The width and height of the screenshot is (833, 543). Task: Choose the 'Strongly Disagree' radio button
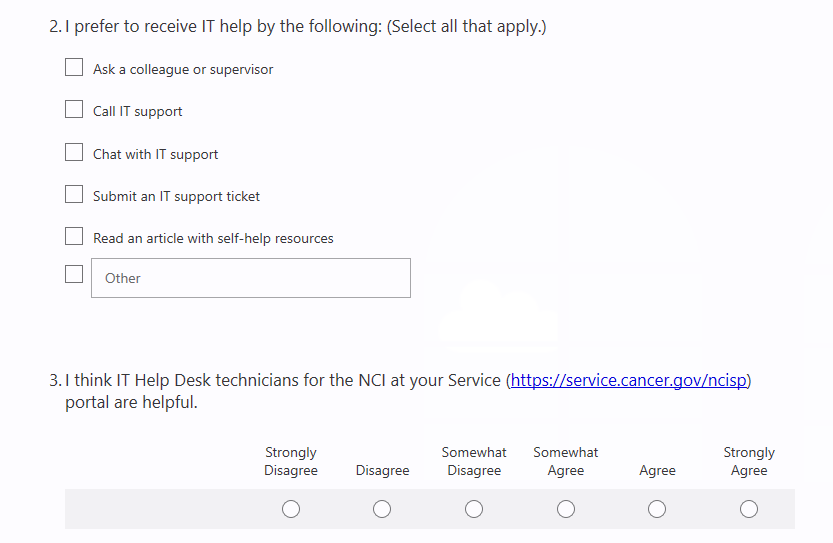click(291, 509)
